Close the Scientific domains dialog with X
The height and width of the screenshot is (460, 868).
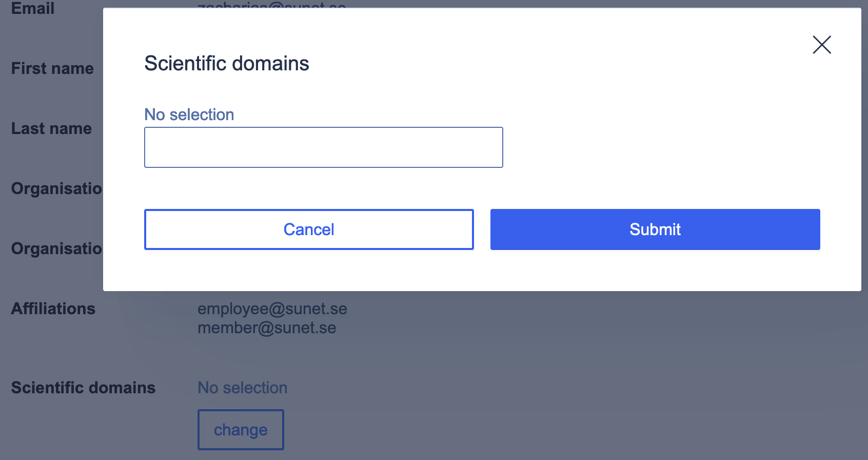(x=821, y=45)
